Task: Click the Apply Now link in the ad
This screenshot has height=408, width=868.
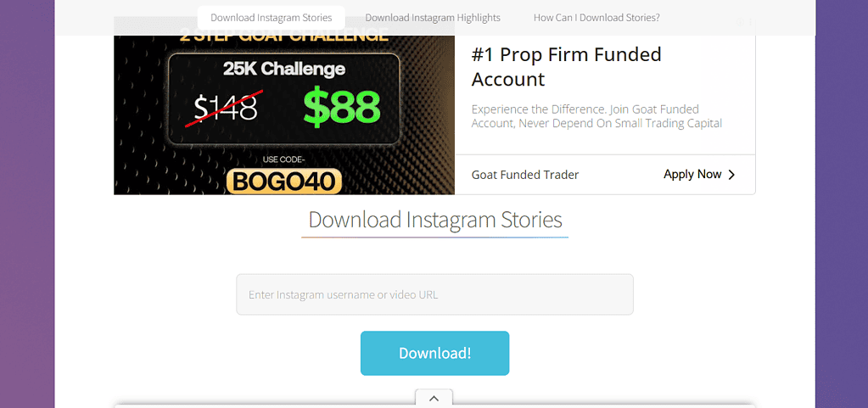Action: pos(692,174)
